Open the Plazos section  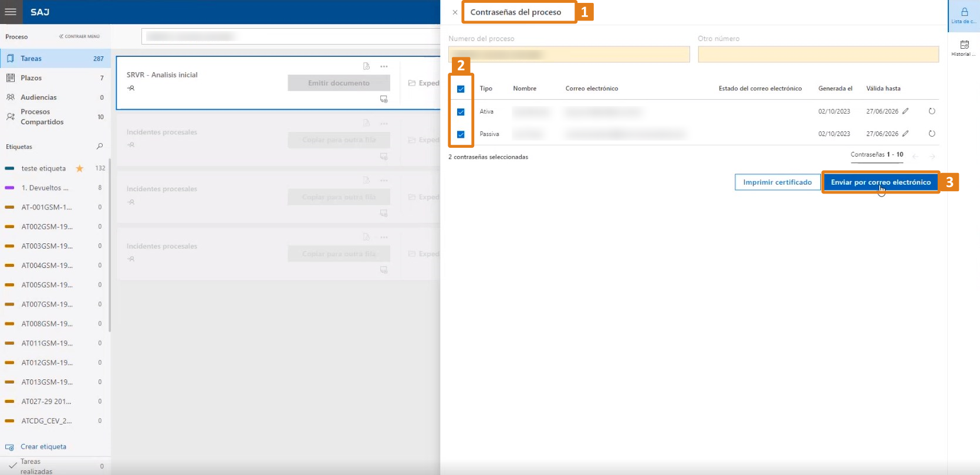coord(55,77)
